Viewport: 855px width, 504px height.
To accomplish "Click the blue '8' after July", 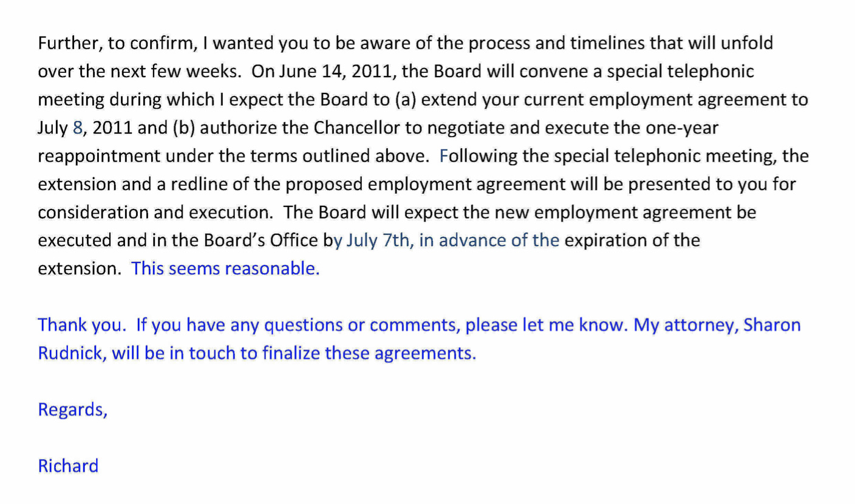I will (x=77, y=128).
